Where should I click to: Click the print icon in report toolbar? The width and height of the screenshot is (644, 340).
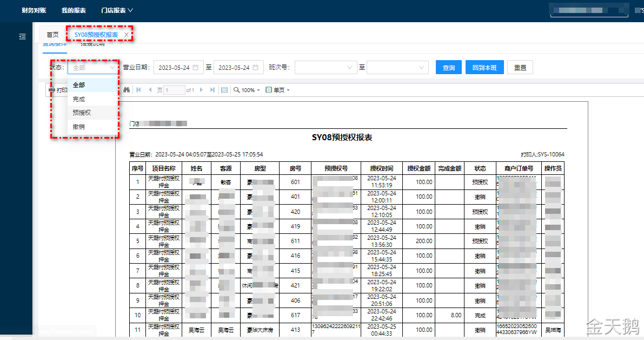(52, 90)
